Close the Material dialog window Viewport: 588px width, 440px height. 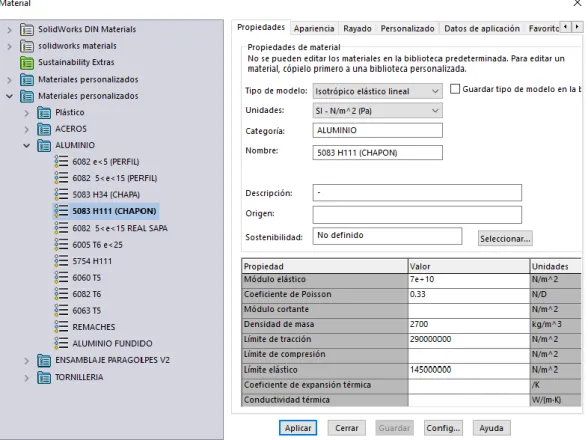tap(578, 3)
